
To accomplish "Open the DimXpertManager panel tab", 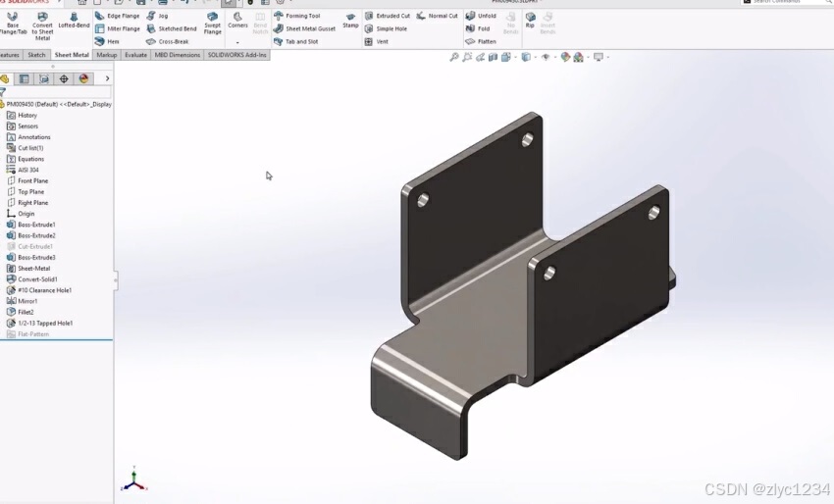I will click(x=64, y=78).
